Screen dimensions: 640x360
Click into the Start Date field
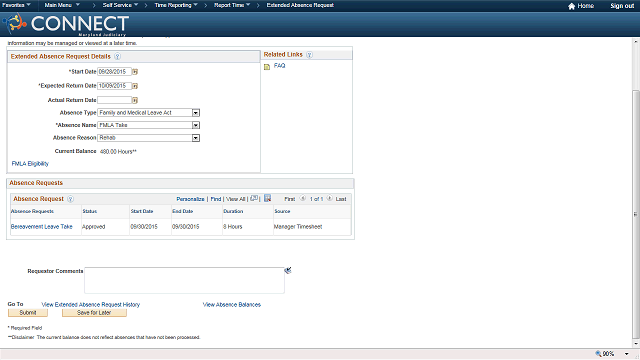[114, 72]
